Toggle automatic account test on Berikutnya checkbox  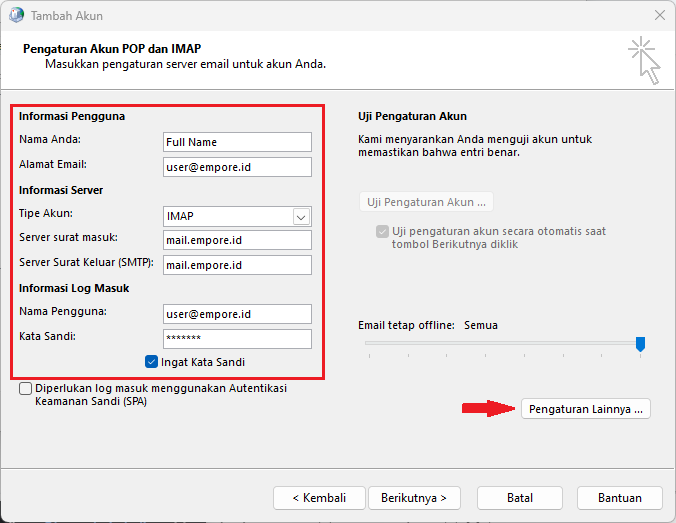tap(382, 231)
